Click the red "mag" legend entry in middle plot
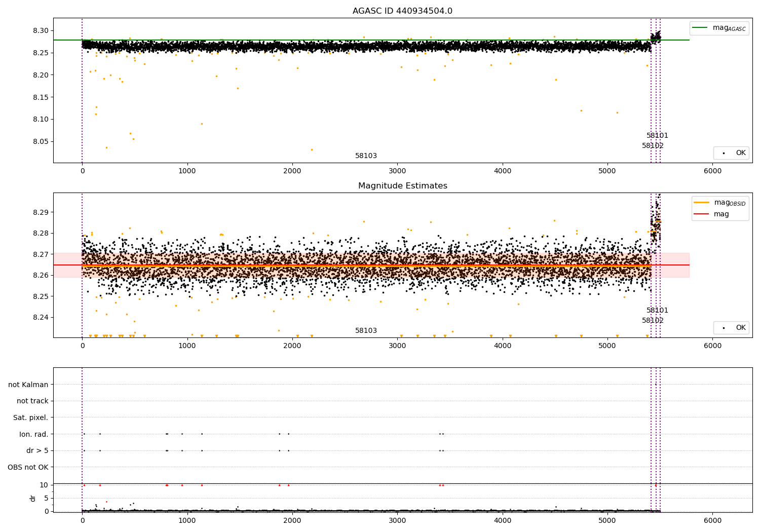This screenshot has width=760, height=532. tap(712, 214)
